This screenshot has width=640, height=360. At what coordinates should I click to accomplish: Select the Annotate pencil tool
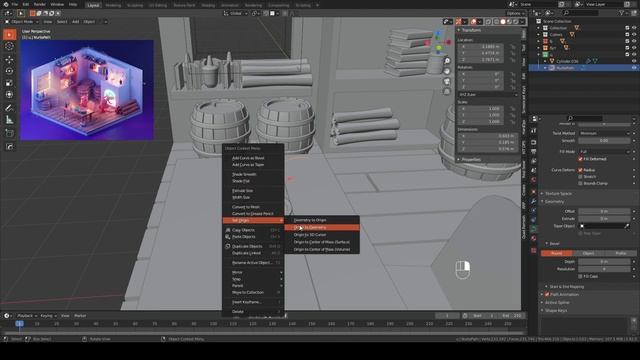coord(9,108)
